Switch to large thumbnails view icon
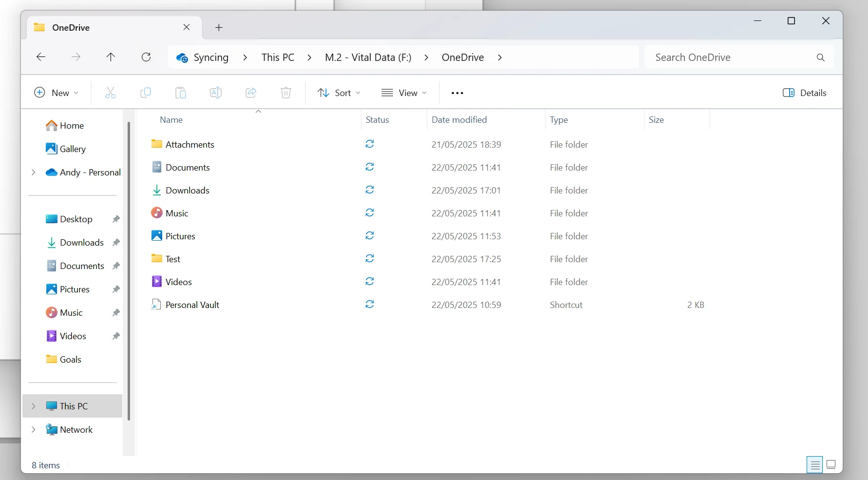Image resolution: width=868 pixels, height=480 pixels. coord(831,464)
